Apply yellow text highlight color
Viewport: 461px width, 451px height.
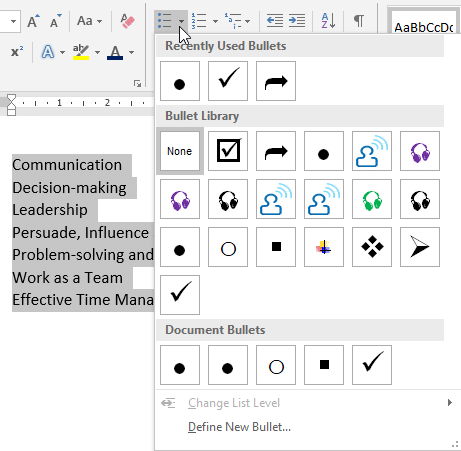(81, 52)
